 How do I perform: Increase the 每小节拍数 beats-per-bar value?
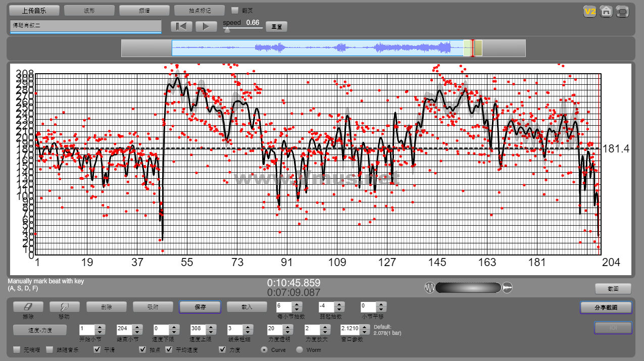point(297,304)
